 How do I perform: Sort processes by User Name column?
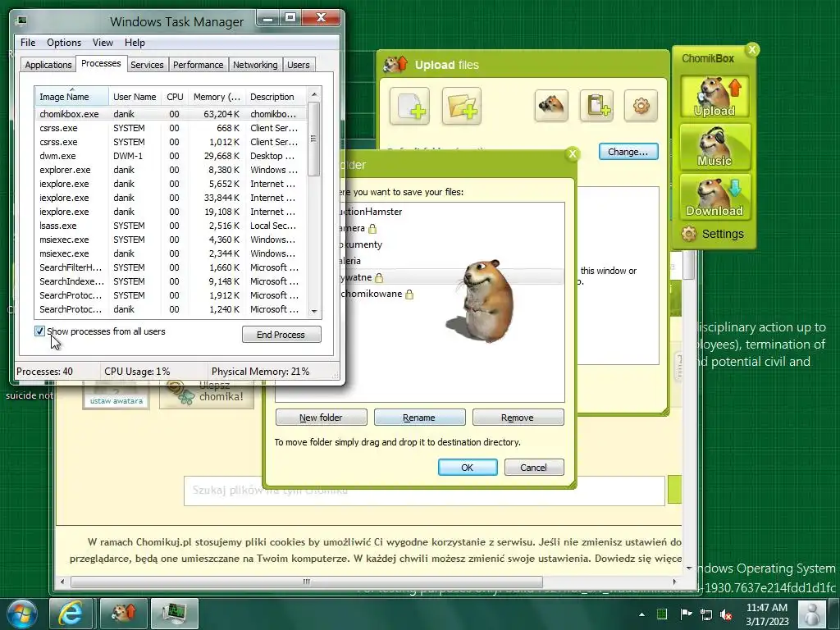pyautogui.click(x=135, y=97)
